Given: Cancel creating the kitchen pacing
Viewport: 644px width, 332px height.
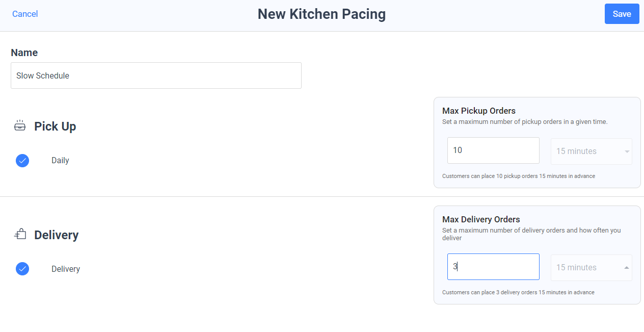Looking at the screenshot, I should pos(25,14).
